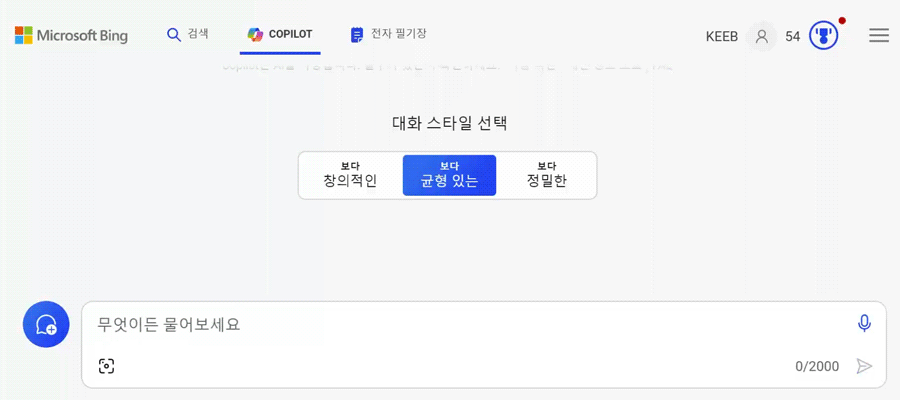
Task: Click the Copilot colorful logo icon
Action: (256, 34)
